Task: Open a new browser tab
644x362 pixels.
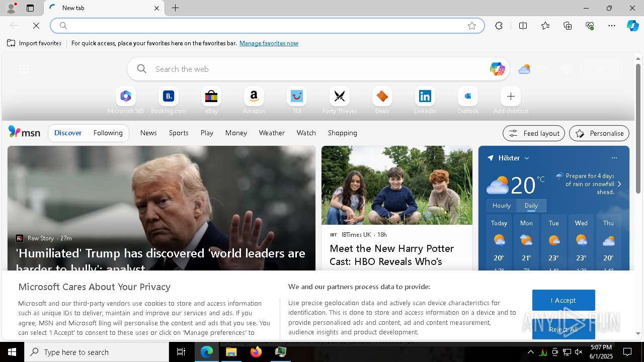Action: click(176, 8)
